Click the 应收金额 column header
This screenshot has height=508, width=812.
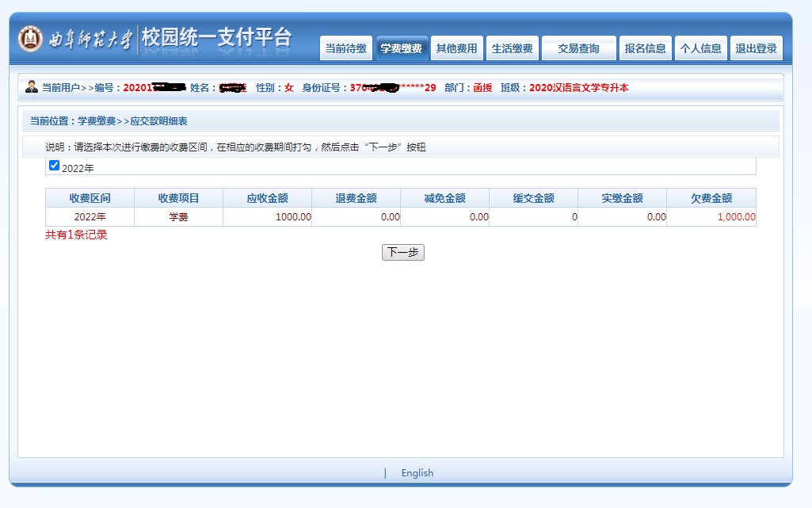point(267,198)
